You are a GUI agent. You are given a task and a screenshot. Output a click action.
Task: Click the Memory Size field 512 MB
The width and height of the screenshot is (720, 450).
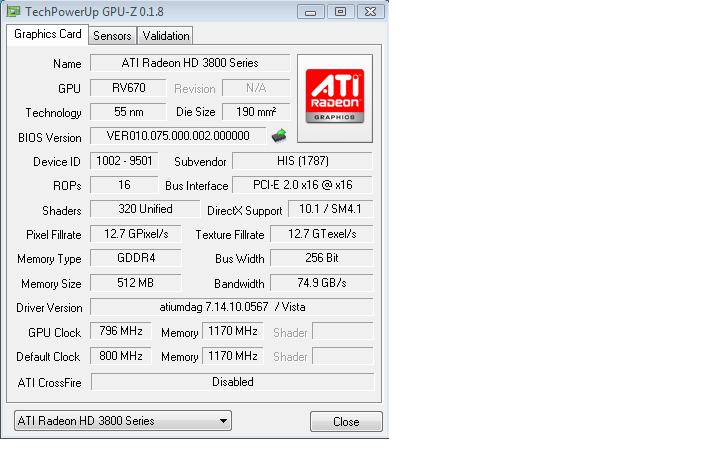coord(136,282)
